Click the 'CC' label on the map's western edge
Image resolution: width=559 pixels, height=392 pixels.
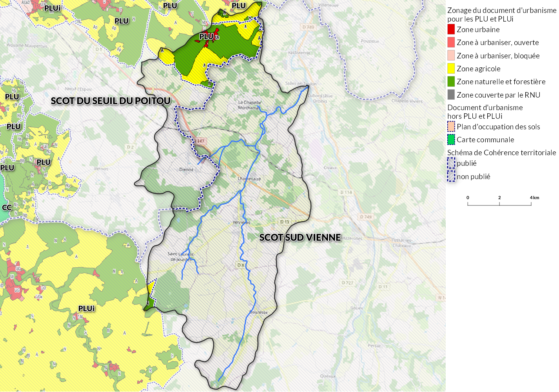pos(7,207)
